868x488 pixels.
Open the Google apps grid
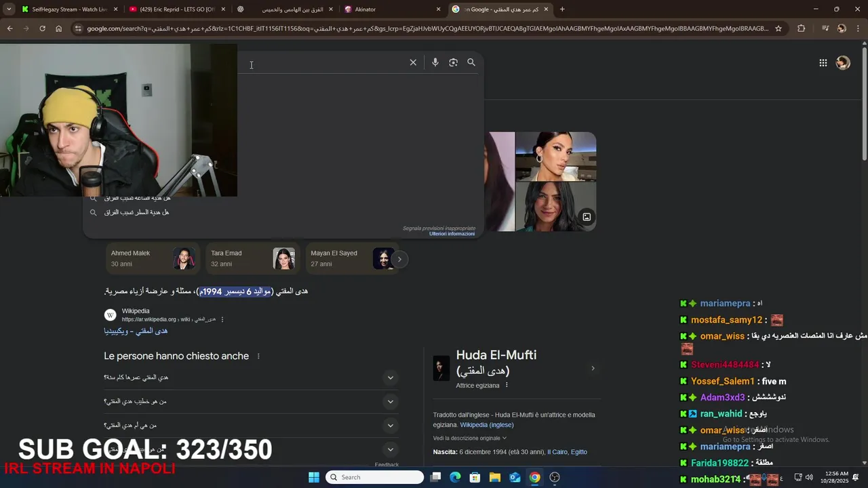pos(823,63)
